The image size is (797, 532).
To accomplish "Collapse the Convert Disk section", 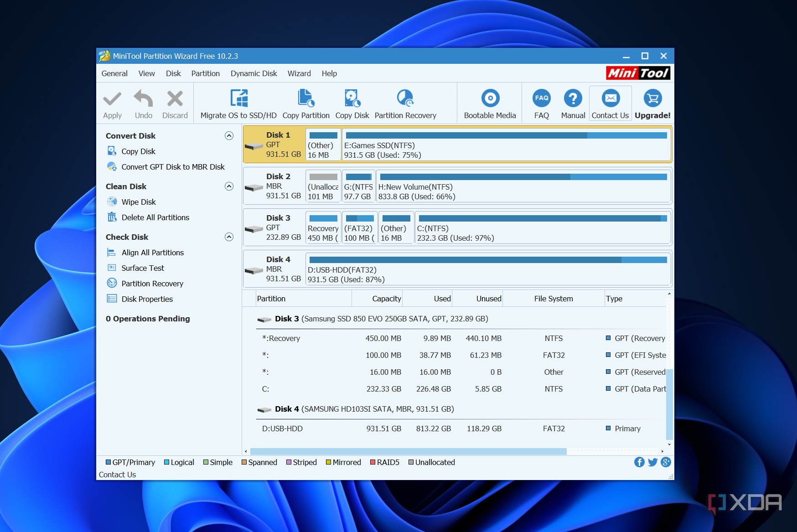I will point(229,135).
